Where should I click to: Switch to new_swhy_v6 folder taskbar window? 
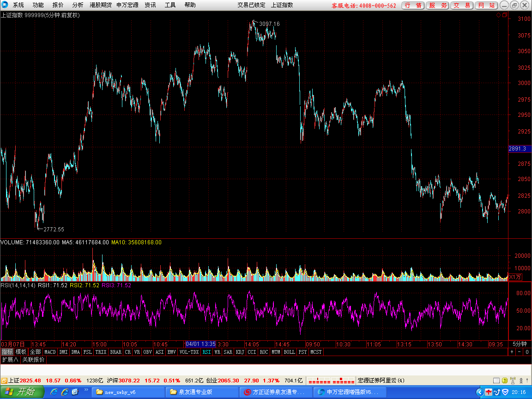127,392
